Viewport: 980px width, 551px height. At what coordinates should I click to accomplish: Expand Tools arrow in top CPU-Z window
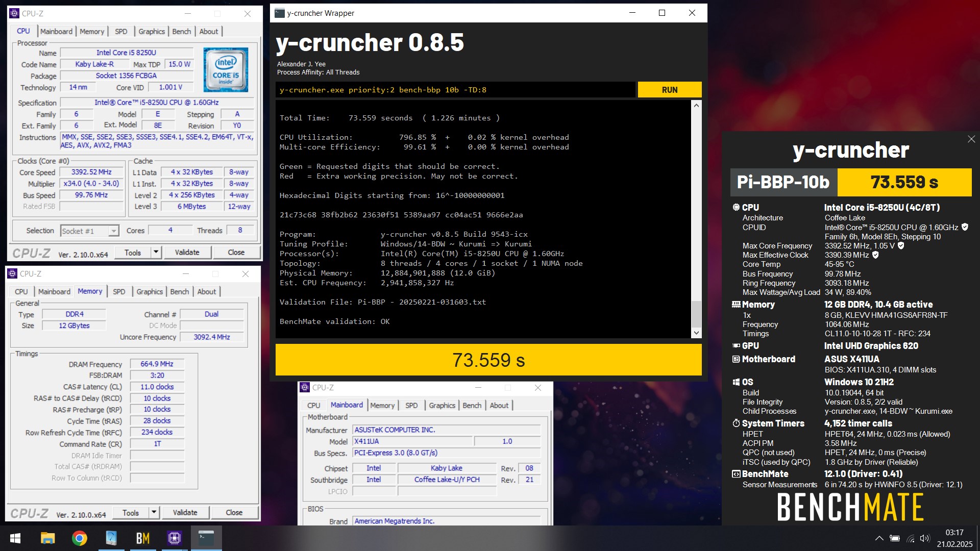(x=156, y=252)
